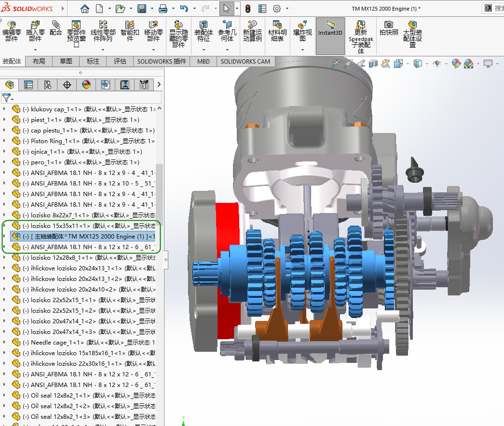The image size is (504, 426).
Task: Open 零部件预览窗口 component preview window
Action: [76, 34]
